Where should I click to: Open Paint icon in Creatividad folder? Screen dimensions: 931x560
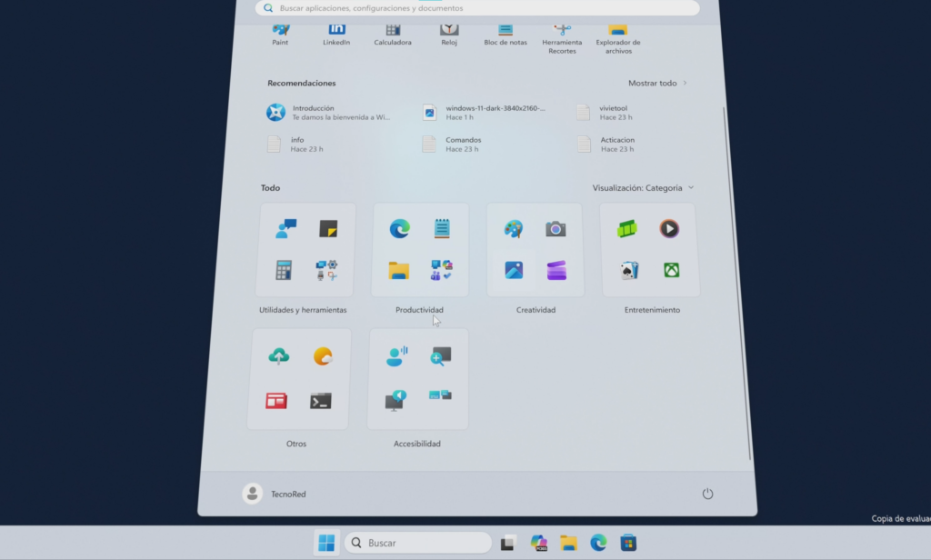pos(514,228)
